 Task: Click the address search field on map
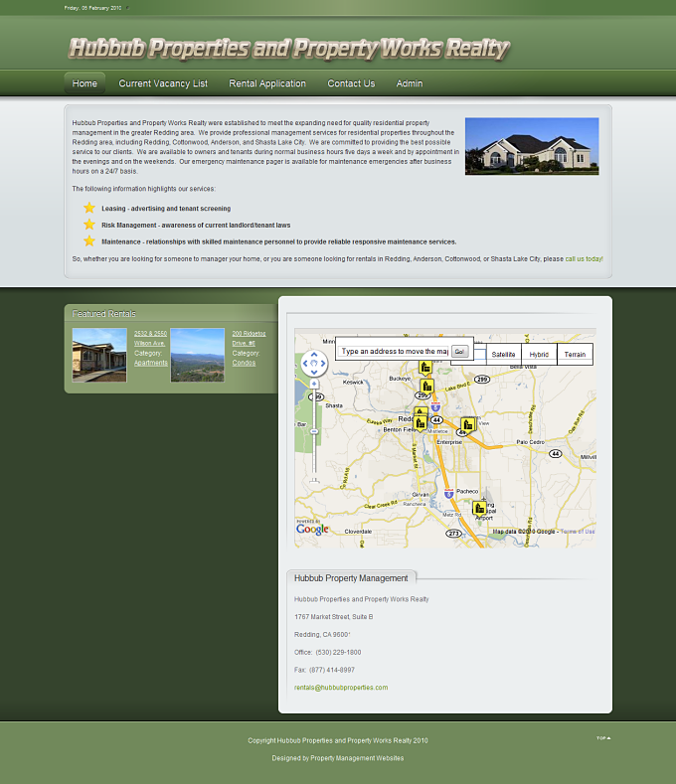(x=394, y=351)
